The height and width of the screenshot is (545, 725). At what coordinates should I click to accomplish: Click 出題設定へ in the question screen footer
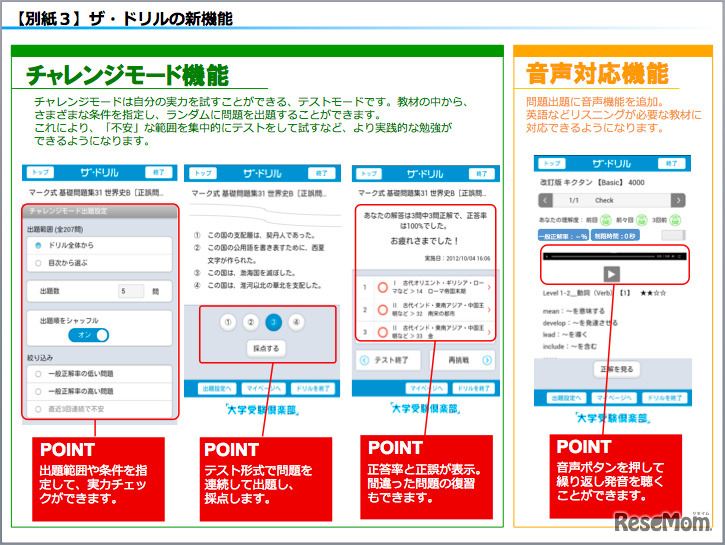click(217, 388)
